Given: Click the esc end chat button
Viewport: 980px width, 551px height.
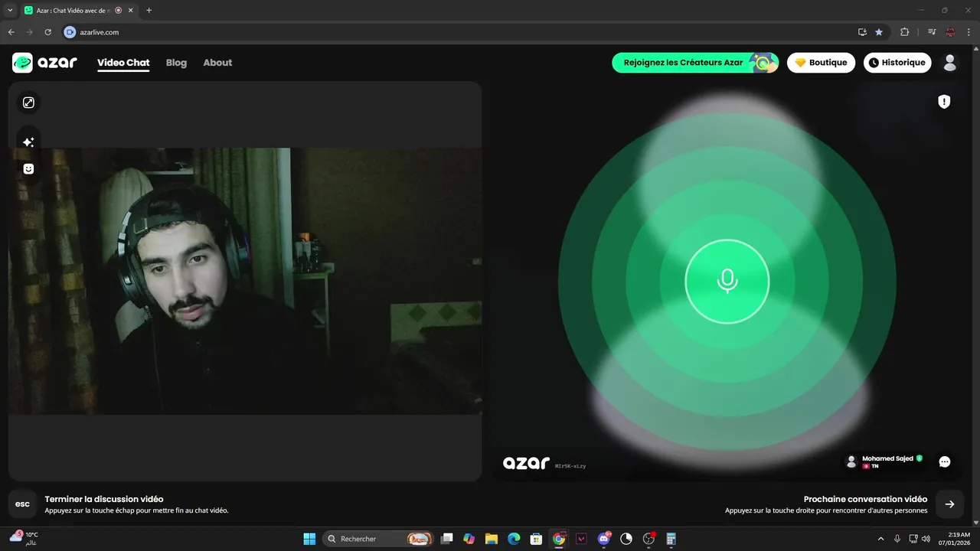Looking at the screenshot, I should tap(23, 504).
